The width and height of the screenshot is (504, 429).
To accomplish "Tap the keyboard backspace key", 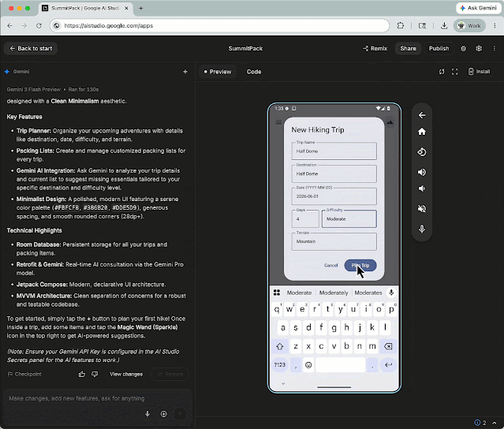I will tap(388, 346).
